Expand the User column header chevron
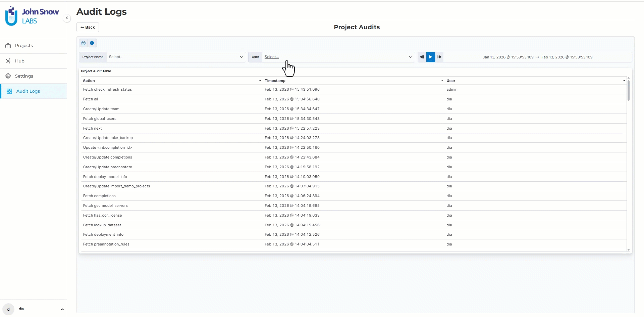The image size is (644, 317). click(624, 81)
